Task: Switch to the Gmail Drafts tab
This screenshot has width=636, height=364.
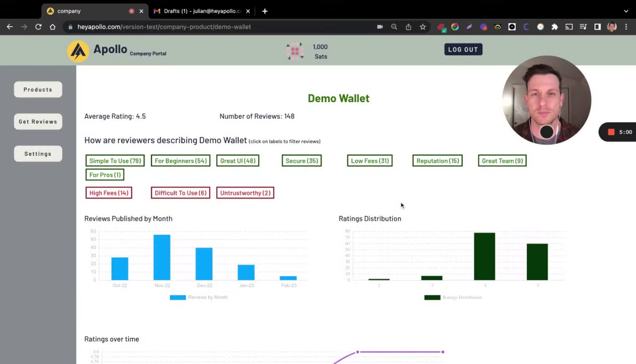Action: pos(202,11)
